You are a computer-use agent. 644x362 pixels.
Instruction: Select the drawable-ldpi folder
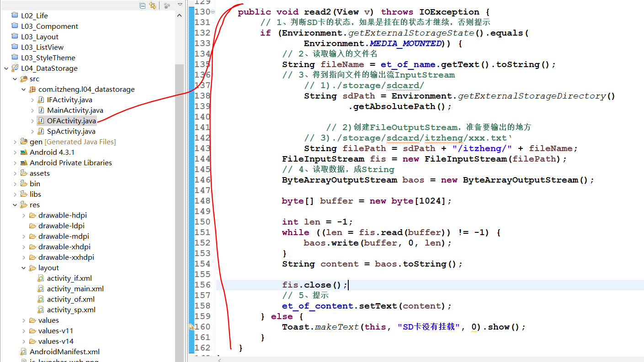click(61, 226)
